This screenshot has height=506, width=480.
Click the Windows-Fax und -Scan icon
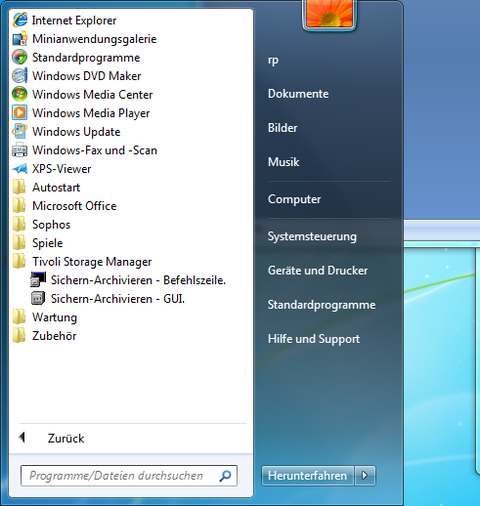click(20, 150)
